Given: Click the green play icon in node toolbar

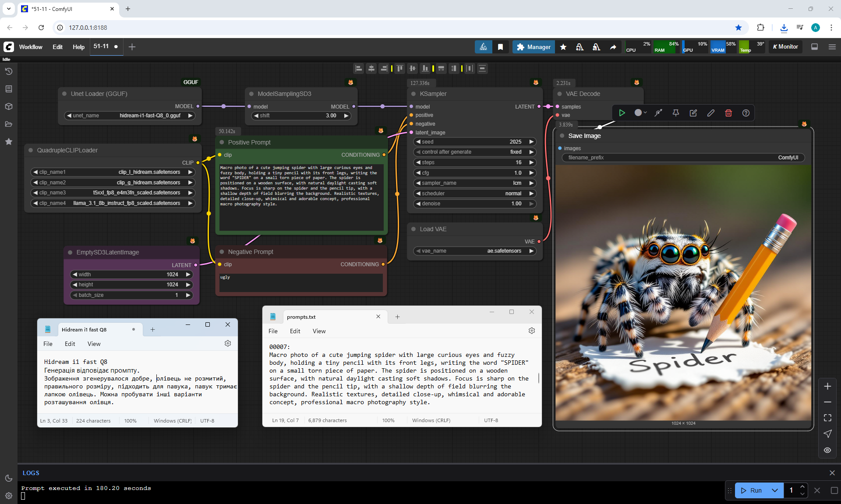Looking at the screenshot, I should (622, 113).
